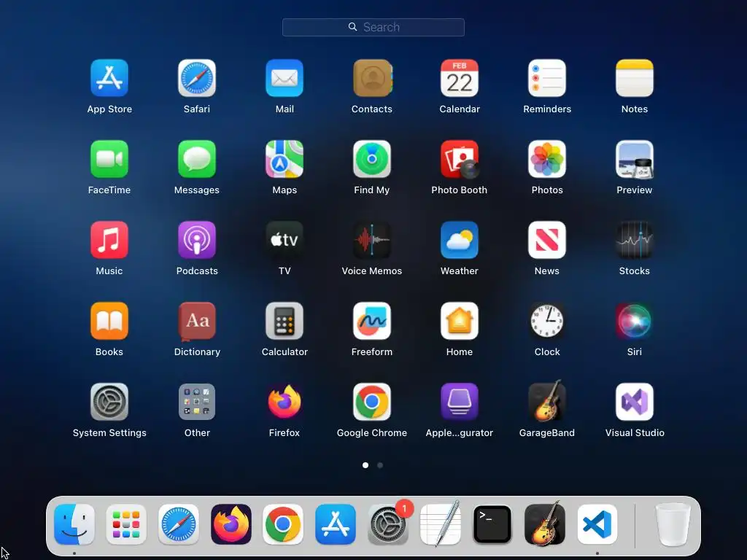
Task: Launch Safari from the Launchpad grid
Action: click(x=197, y=78)
